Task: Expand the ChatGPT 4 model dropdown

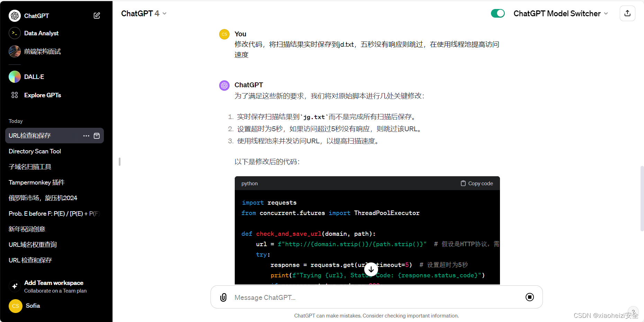Action: [144, 14]
